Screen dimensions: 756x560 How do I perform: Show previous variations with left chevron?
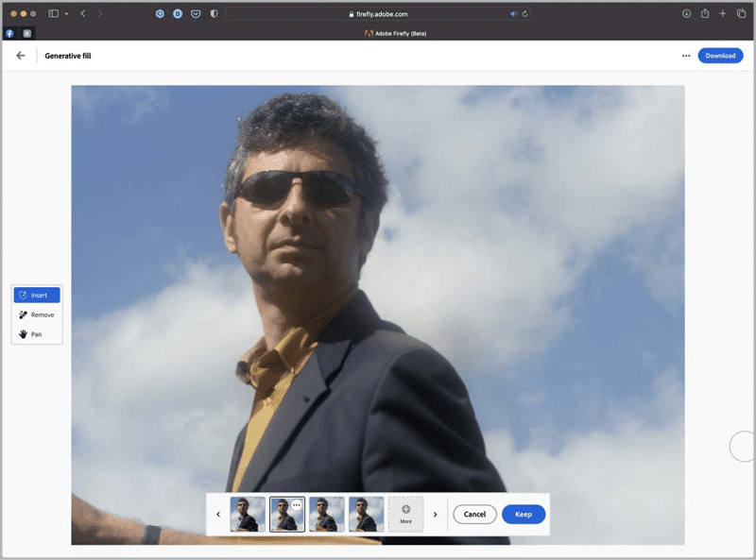218,515
